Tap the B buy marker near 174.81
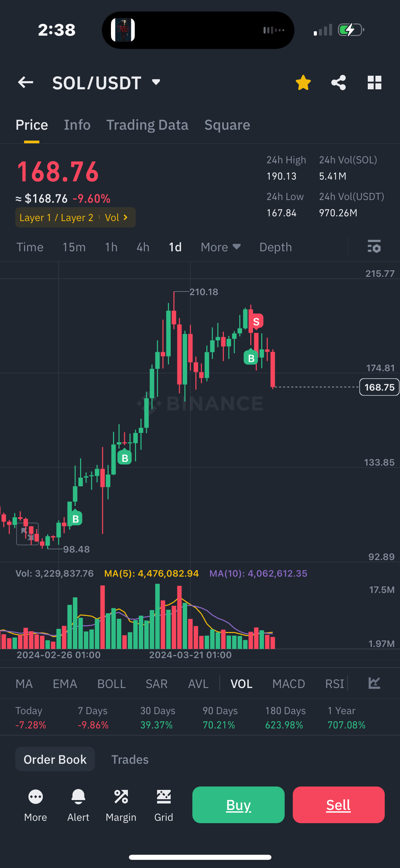Viewport: 400px width, 868px height. 251,358
